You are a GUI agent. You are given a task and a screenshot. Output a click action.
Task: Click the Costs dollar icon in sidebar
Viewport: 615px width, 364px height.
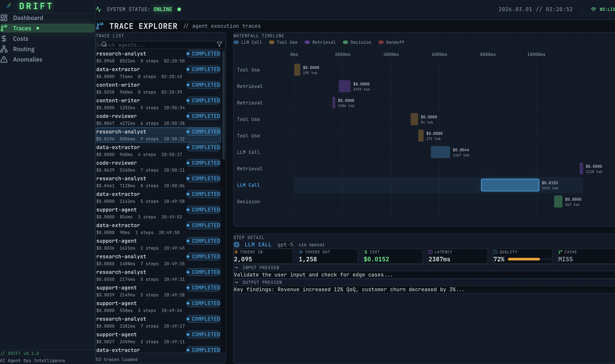click(4, 39)
